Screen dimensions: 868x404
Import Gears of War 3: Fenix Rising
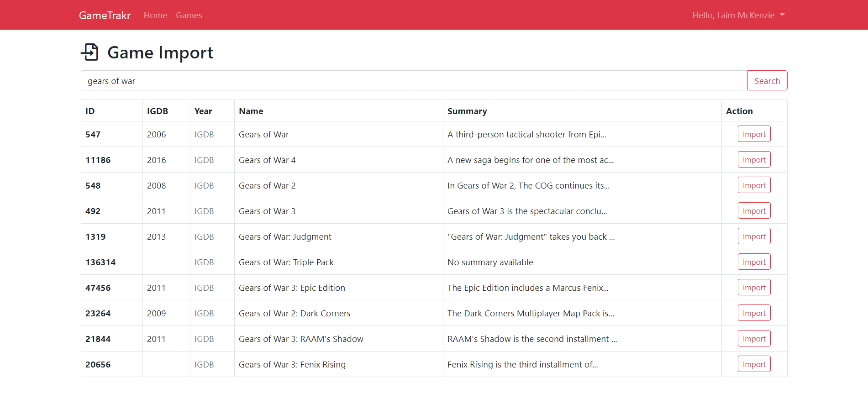[x=753, y=364]
